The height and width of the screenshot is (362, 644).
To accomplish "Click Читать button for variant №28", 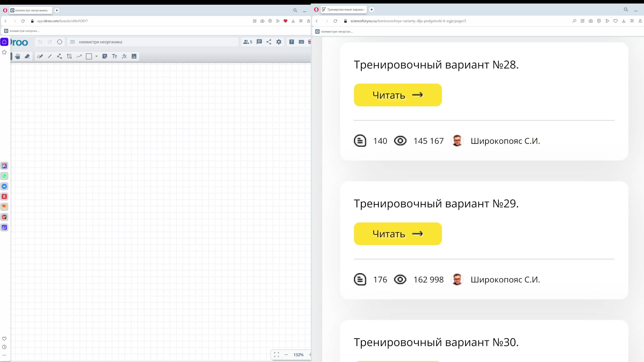I will (x=397, y=95).
